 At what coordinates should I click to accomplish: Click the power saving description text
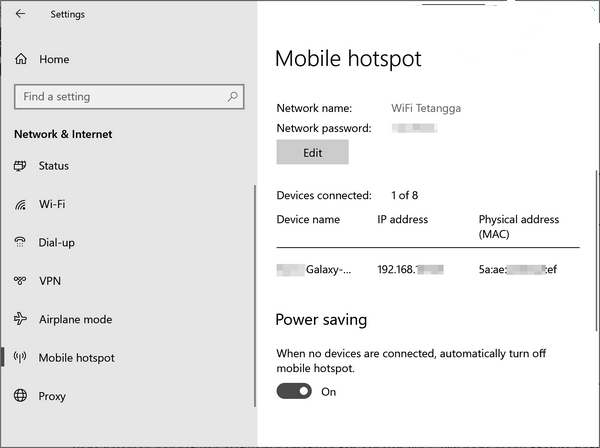click(x=411, y=361)
